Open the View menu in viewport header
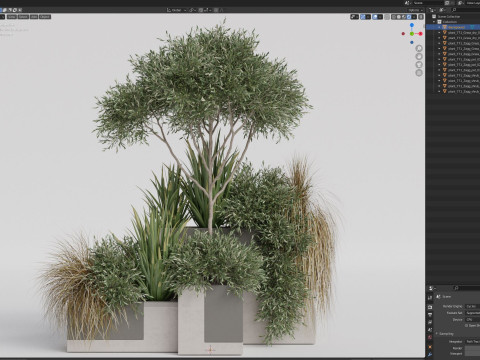480x360 pixels. pos(12,17)
